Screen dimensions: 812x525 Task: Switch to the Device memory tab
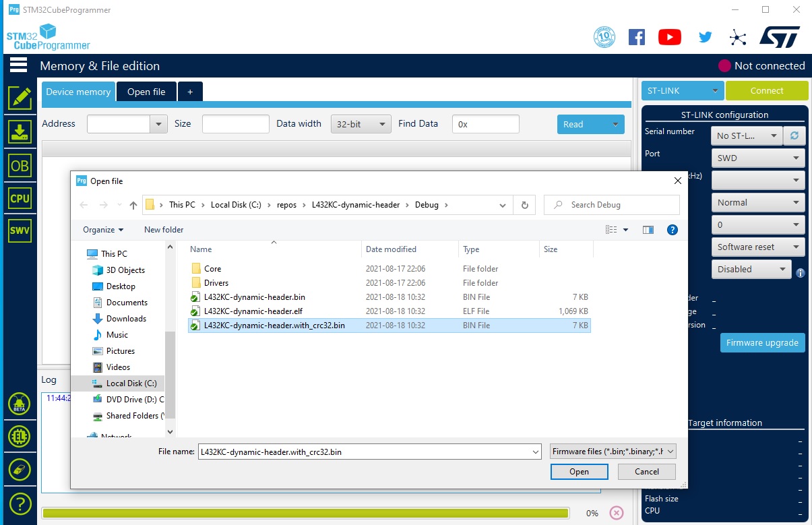coord(78,92)
